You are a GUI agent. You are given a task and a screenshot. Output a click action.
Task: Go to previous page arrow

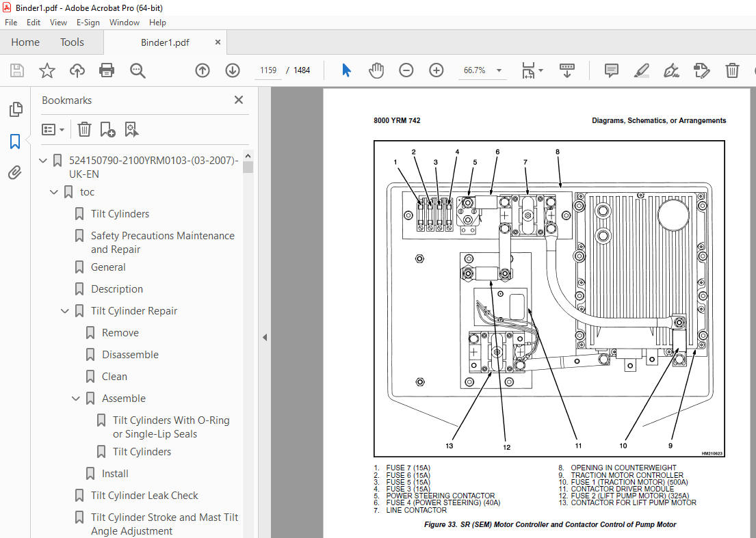203,70
